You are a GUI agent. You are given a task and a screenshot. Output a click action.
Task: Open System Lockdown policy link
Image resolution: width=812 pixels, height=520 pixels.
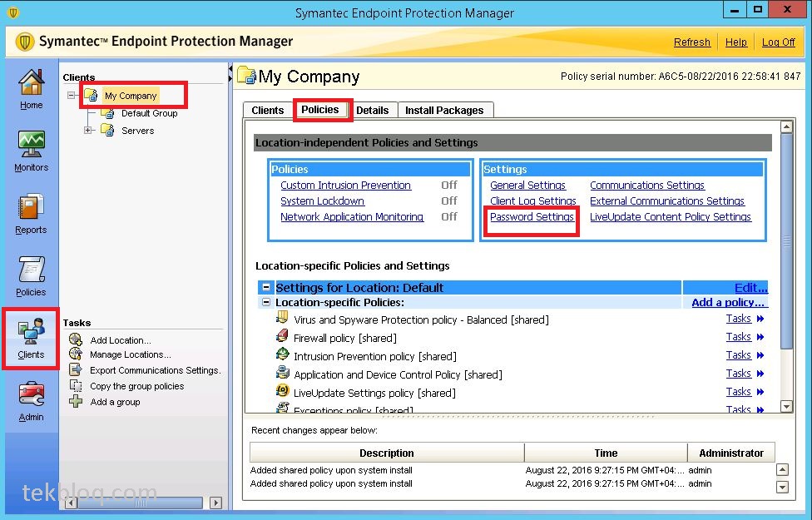coord(322,201)
